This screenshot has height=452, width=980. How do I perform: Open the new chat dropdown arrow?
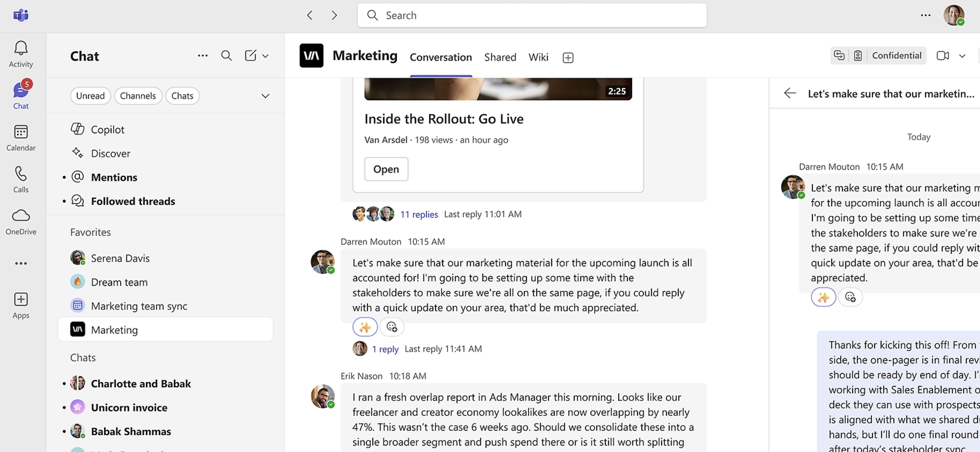pyautogui.click(x=266, y=56)
